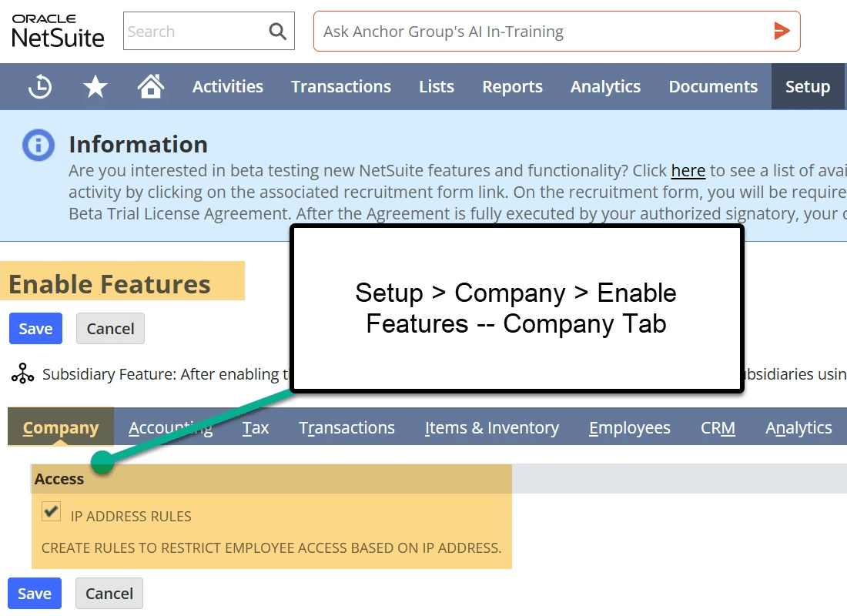Screen dimensions: 847x616
Task: Go to the Home house icon
Action: click(151, 86)
